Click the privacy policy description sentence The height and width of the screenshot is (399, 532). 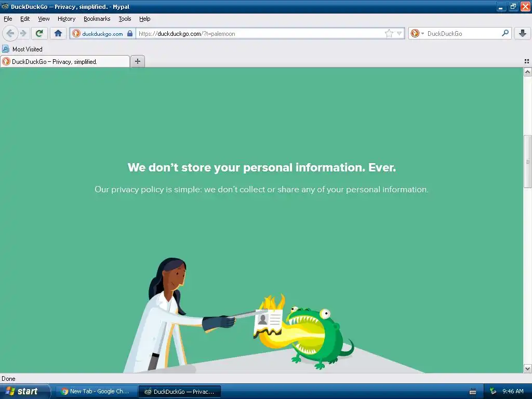coord(261,189)
